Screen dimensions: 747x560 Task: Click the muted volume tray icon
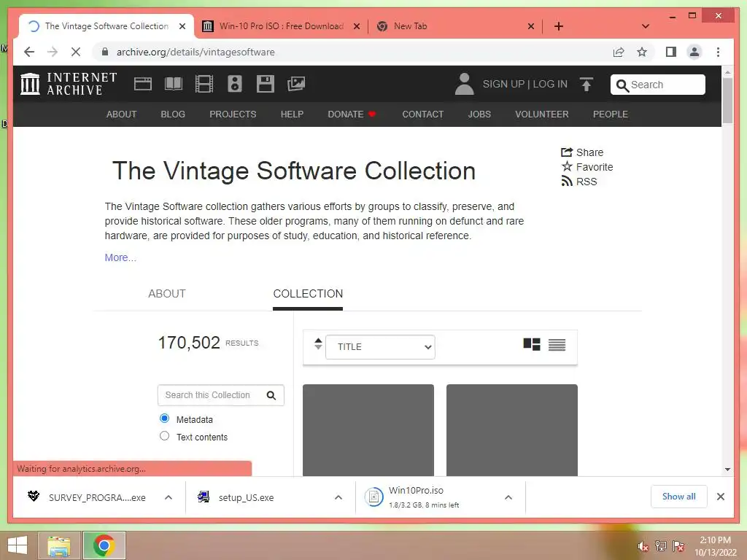(x=643, y=546)
